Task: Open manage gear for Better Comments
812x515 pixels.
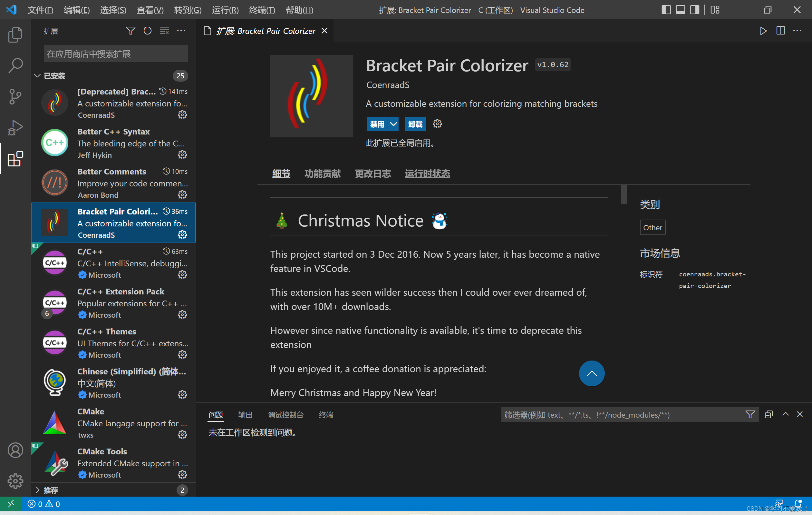Action: (x=182, y=195)
